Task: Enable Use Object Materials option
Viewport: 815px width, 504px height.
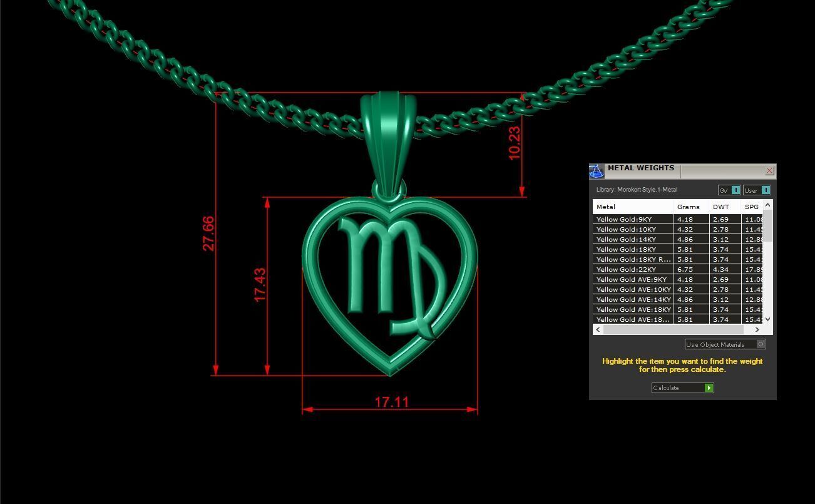Action: pyautogui.click(x=725, y=344)
